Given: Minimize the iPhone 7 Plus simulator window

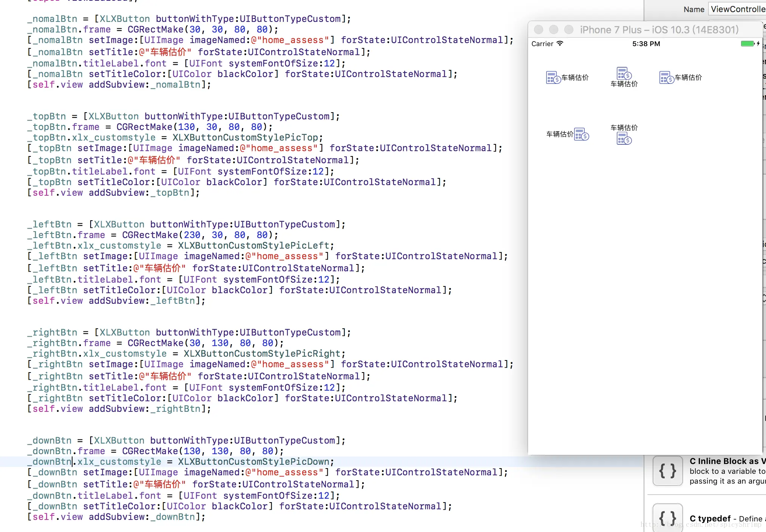Looking at the screenshot, I should pyautogui.click(x=554, y=29).
